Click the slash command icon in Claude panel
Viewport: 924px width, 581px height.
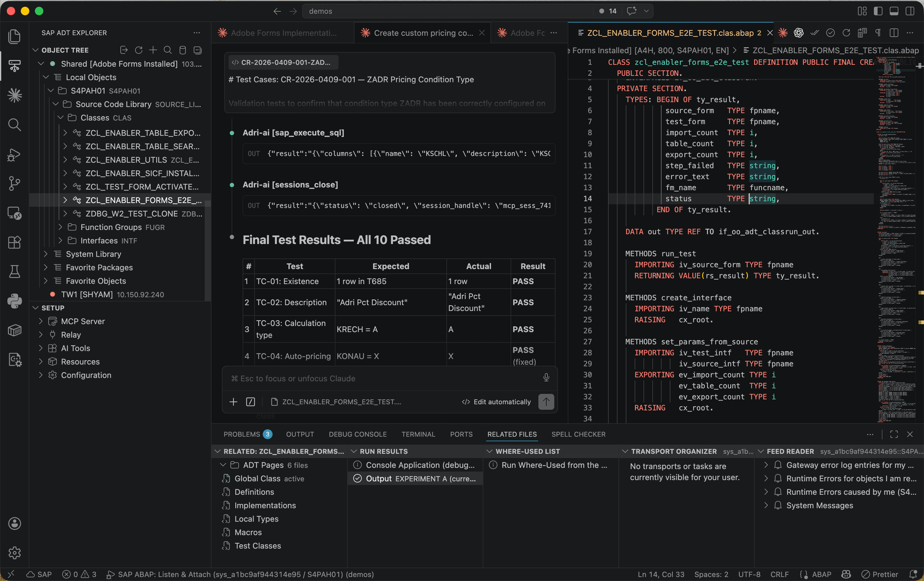[250, 402]
